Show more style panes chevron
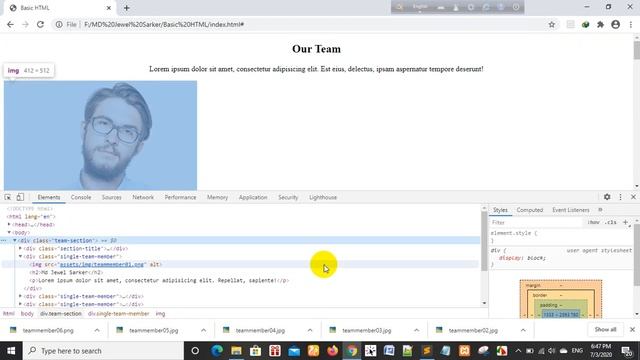 600,210
